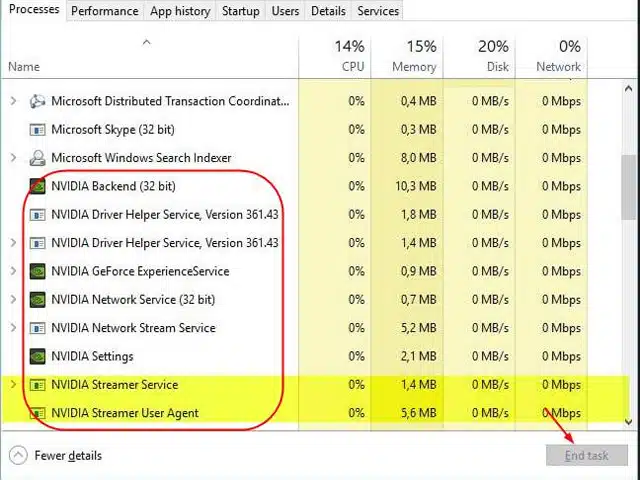This screenshot has height=480, width=640.
Task: Expand Microsoft Distributed Transaction Coordinator row
Action: tap(13, 101)
